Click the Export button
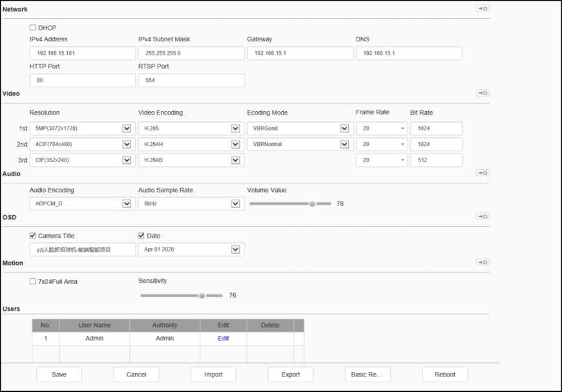 point(291,375)
